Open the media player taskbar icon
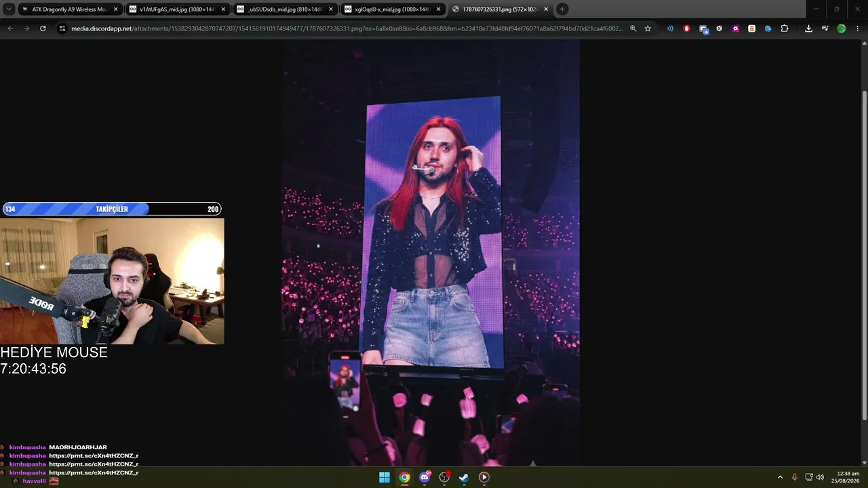Screen dimensions: 868x488 pyautogui.click(x=484, y=477)
